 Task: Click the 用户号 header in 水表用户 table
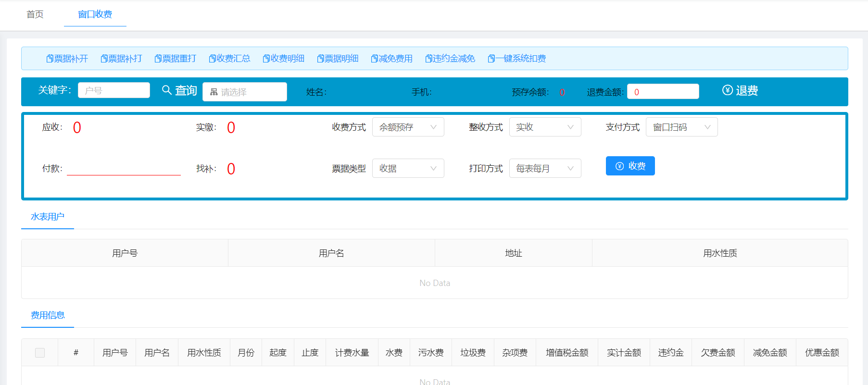pyautogui.click(x=125, y=253)
